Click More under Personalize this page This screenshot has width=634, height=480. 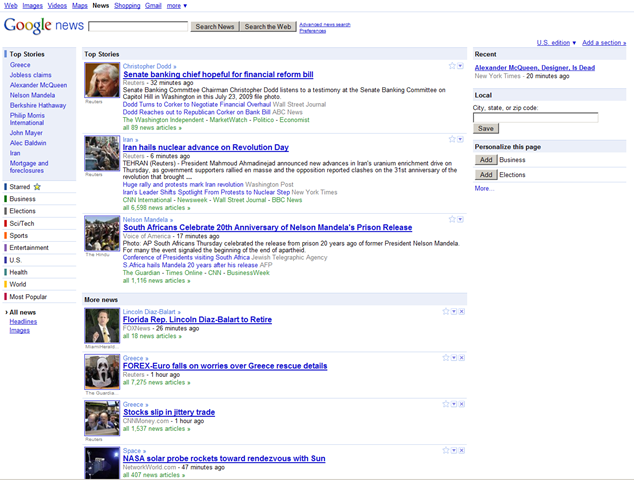point(484,188)
